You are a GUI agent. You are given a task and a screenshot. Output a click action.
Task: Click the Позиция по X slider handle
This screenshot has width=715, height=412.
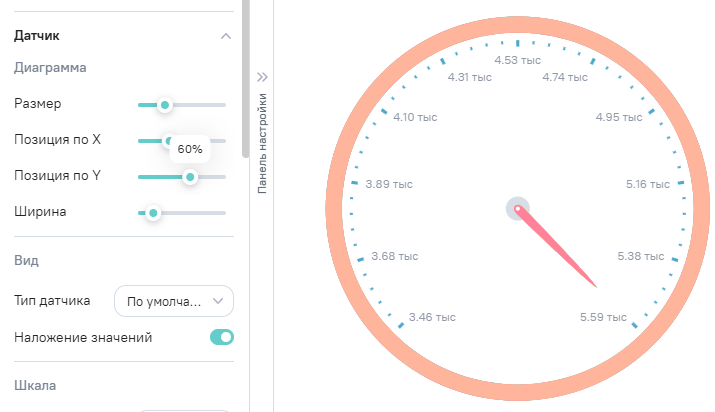click(x=169, y=141)
